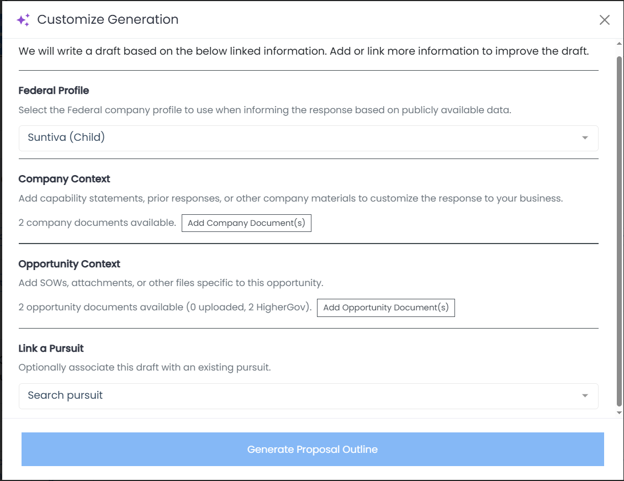Click the Customize Generation title text
Viewport: 624px width, 481px height.
(x=108, y=19)
